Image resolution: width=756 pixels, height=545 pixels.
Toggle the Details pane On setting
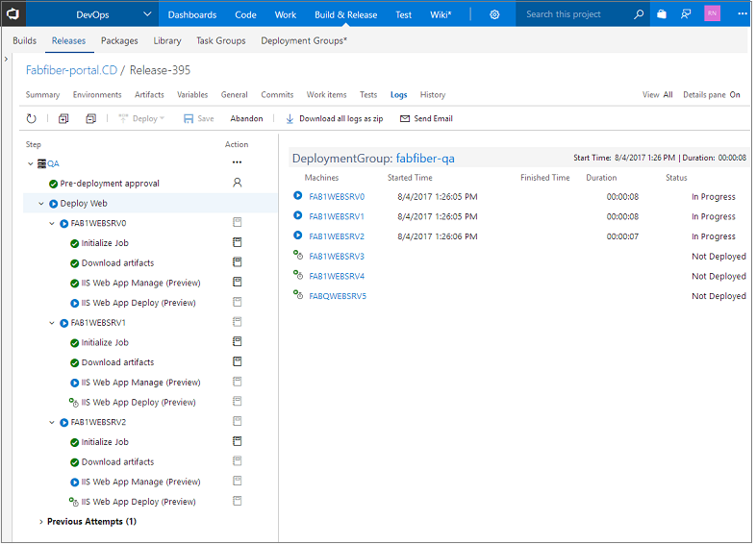point(734,95)
